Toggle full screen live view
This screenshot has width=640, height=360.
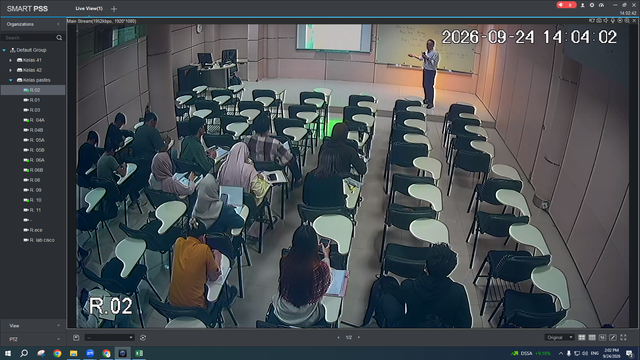623,338
